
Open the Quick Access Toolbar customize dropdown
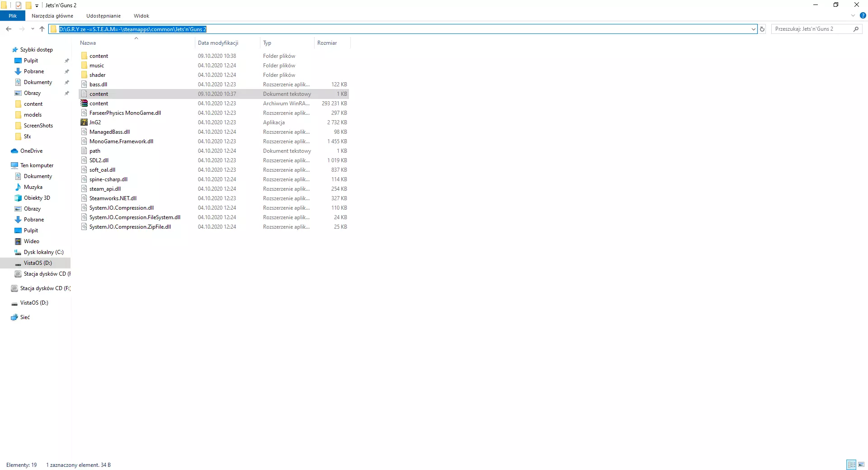37,6
